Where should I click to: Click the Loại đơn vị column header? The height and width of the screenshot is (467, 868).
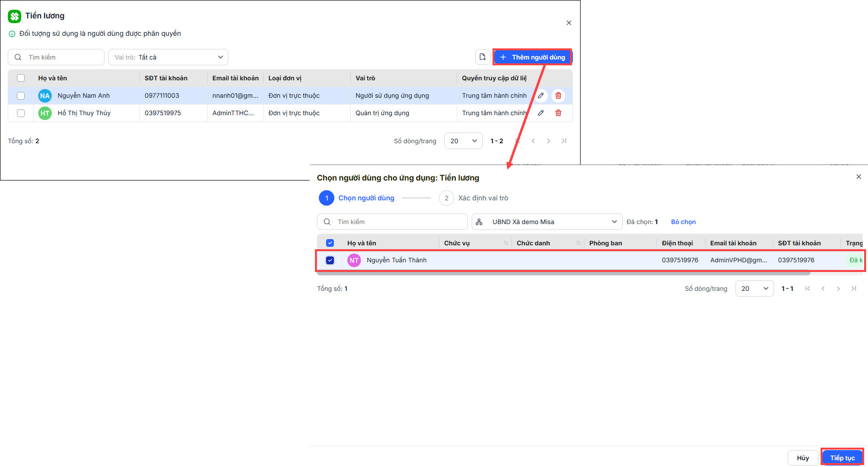285,78
